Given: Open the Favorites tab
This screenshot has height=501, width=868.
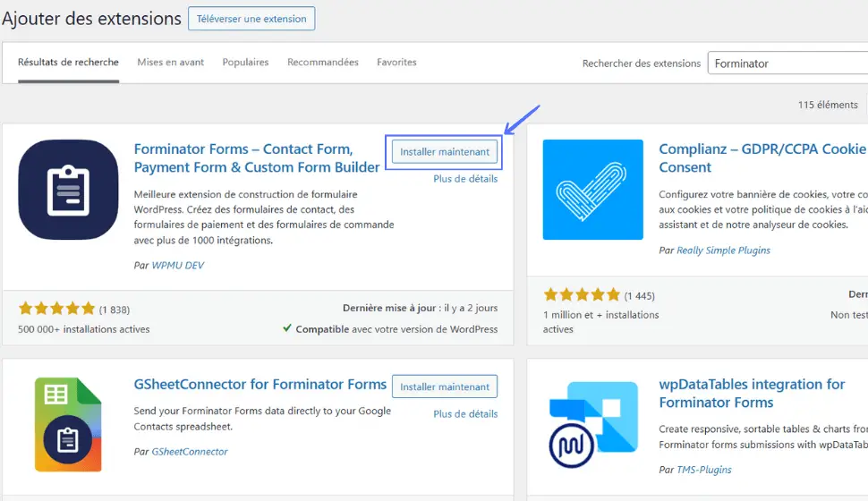Looking at the screenshot, I should pos(396,62).
